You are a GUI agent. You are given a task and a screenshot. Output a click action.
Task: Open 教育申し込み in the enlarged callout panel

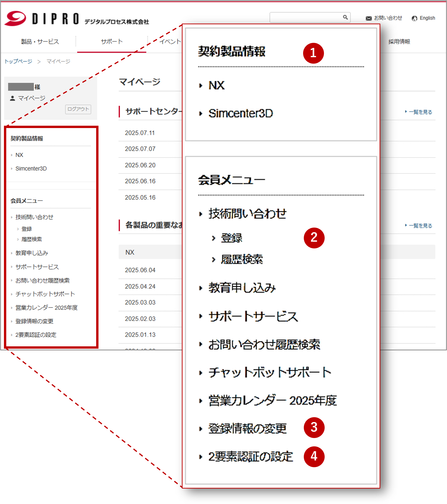tap(242, 288)
